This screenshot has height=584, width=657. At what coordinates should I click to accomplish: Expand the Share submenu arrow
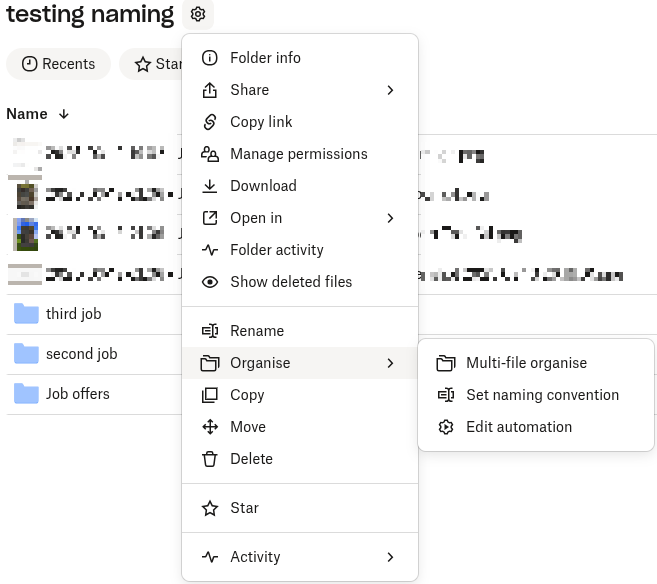(390, 90)
